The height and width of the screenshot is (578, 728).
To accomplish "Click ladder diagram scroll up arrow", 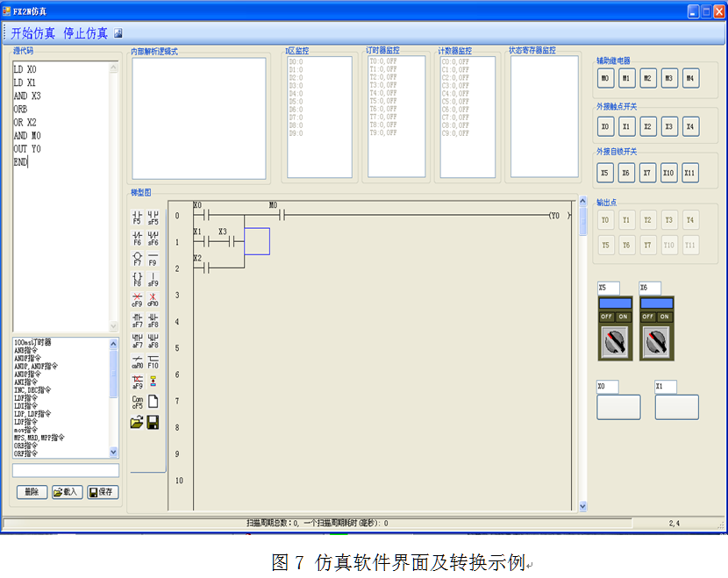I will click(x=583, y=201).
